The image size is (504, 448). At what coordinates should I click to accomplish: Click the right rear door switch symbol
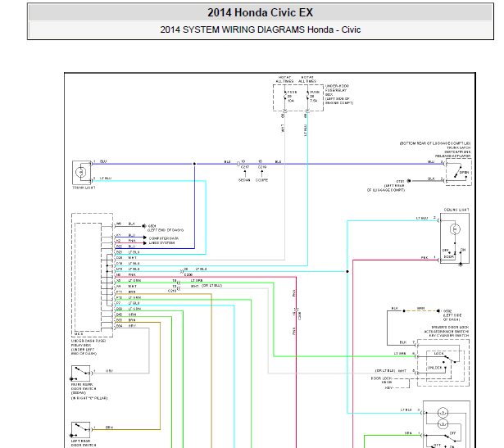pyautogui.click(x=80, y=373)
